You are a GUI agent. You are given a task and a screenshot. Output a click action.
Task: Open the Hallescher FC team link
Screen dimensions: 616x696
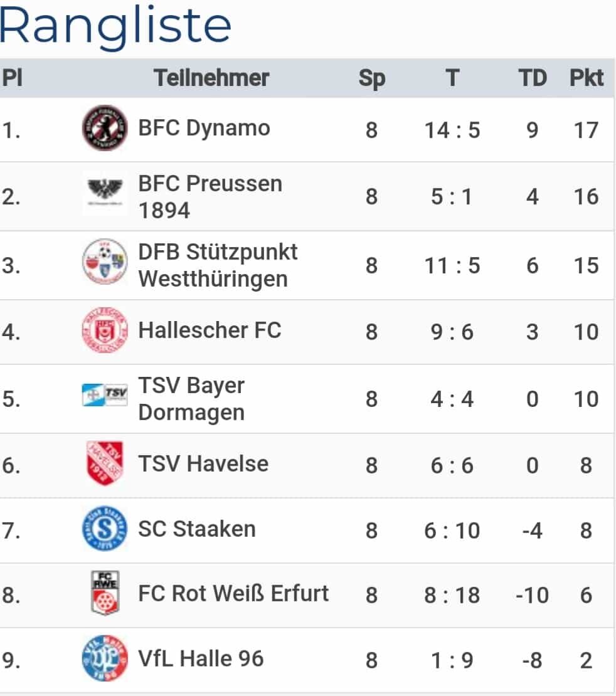coord(210,330)
